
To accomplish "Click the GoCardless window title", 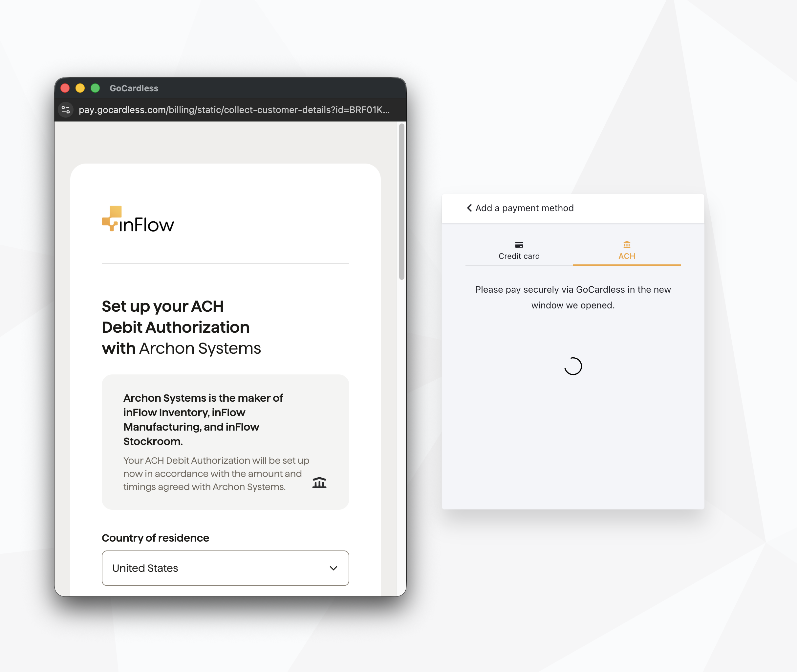I will tap(134, 88).
